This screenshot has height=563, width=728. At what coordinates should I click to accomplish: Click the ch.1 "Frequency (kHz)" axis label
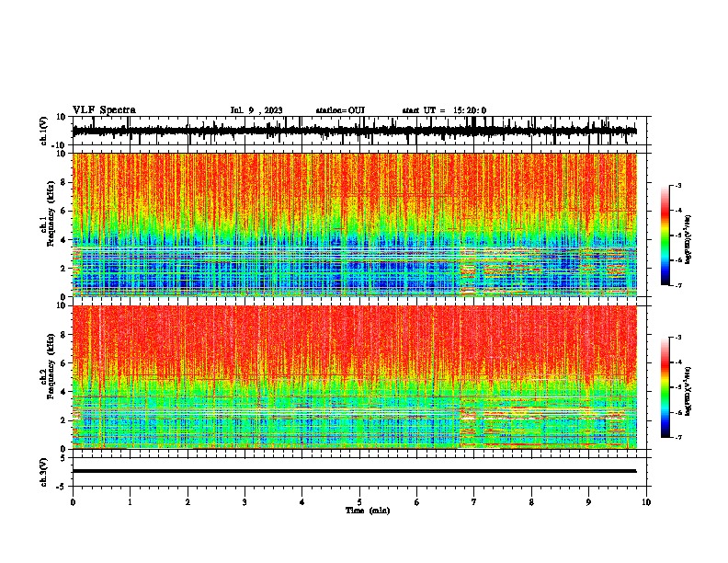(x=49, y=214)
